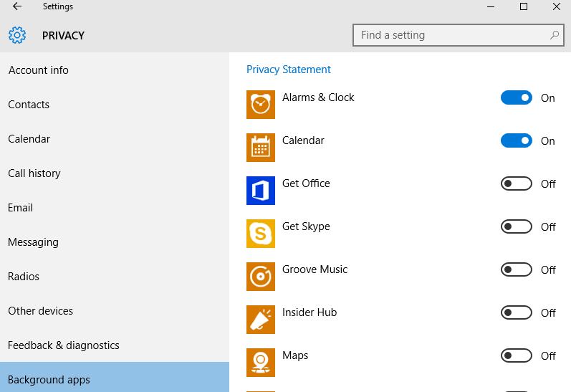Click the Groove Music label
Viewport: 571px width, 392px height.
point(315,269)
